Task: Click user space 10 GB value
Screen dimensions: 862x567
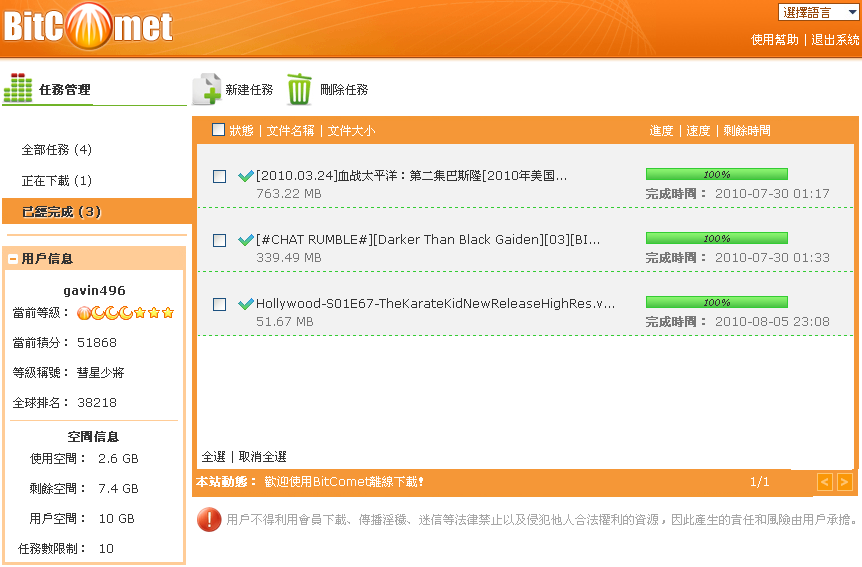Action: pos(116,519)
